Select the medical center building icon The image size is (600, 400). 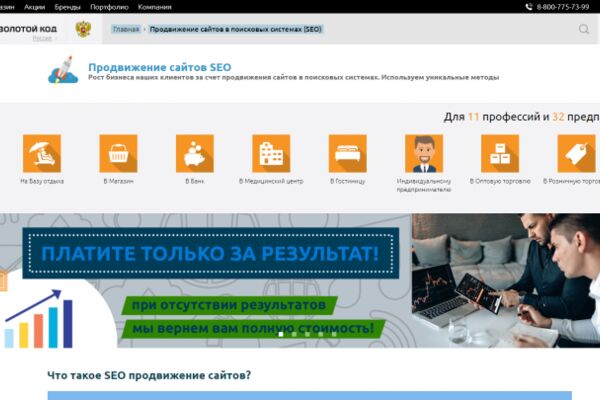pos(271,153)
